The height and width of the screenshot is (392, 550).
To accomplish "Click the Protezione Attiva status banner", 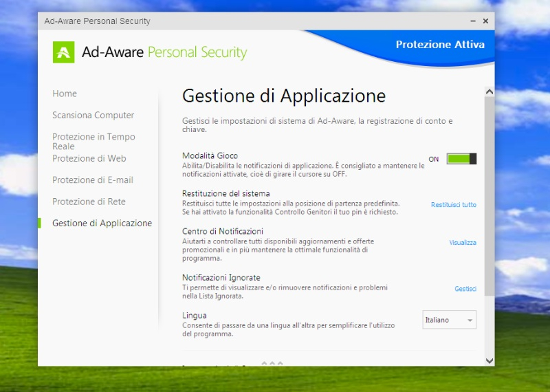I will (x=440, y=45).
